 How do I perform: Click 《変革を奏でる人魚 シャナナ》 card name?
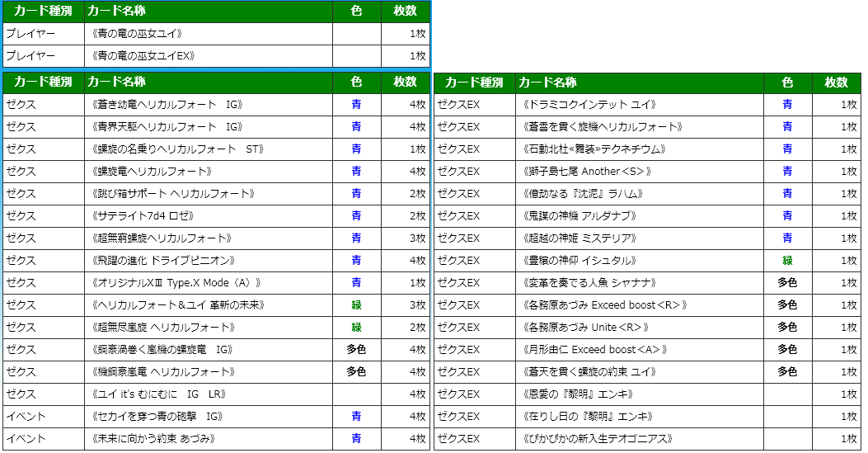(590, 282)
